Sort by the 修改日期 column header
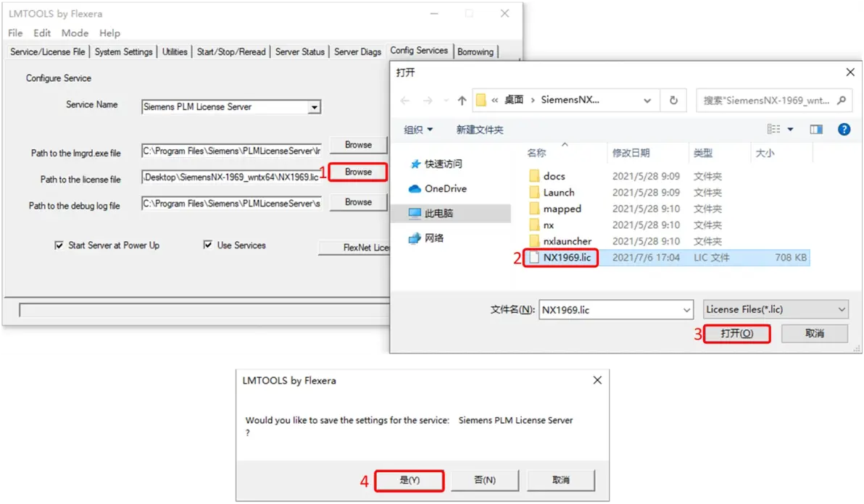864x504 pixels. 631,153
